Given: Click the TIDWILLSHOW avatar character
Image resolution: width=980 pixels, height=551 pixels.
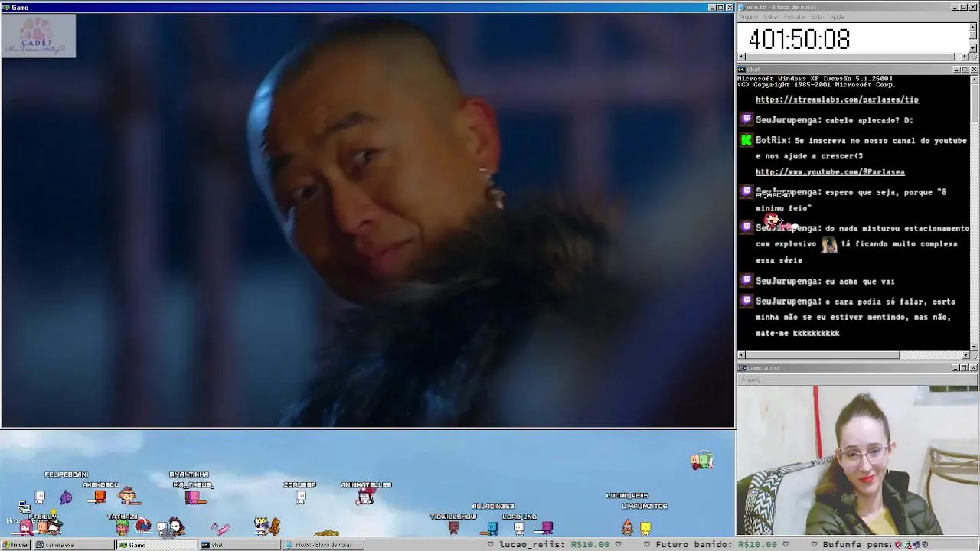Looking at the screenshot, I should [x=454, y=527].
